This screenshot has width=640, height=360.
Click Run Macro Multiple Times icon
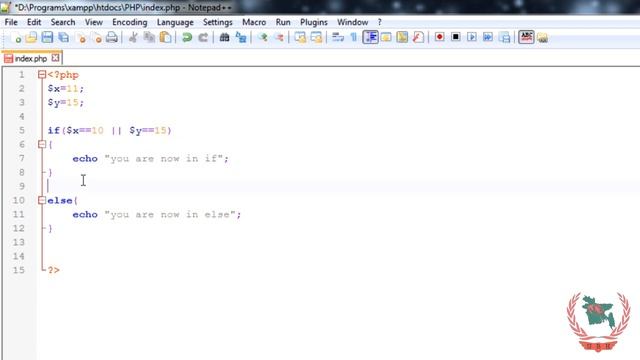click(x=488, y=37)
